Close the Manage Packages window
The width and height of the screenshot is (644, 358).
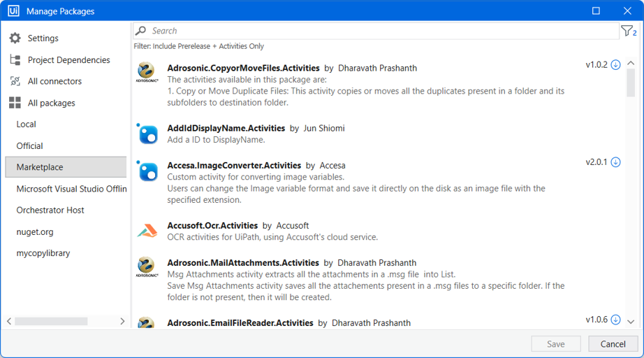click(627, 10)
